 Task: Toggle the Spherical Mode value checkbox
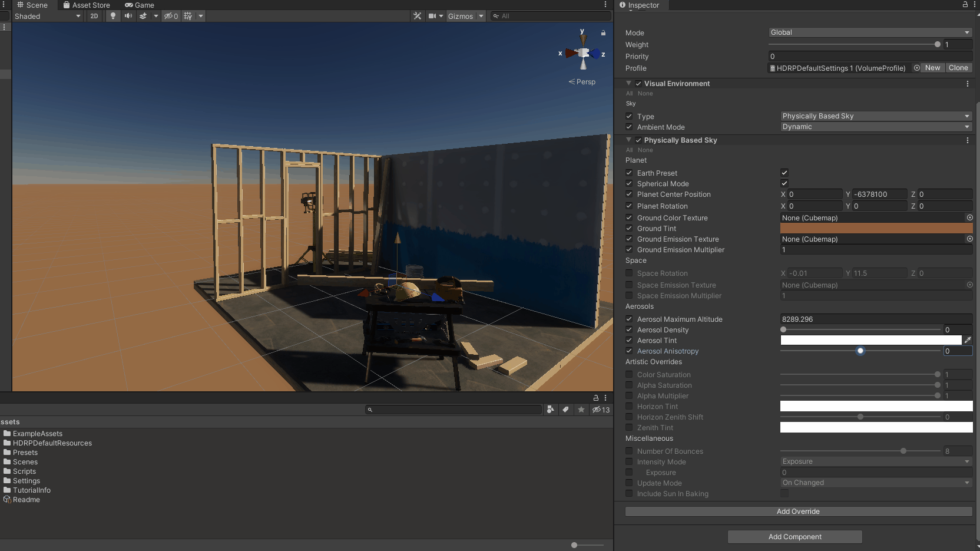[x=784, y=183]
